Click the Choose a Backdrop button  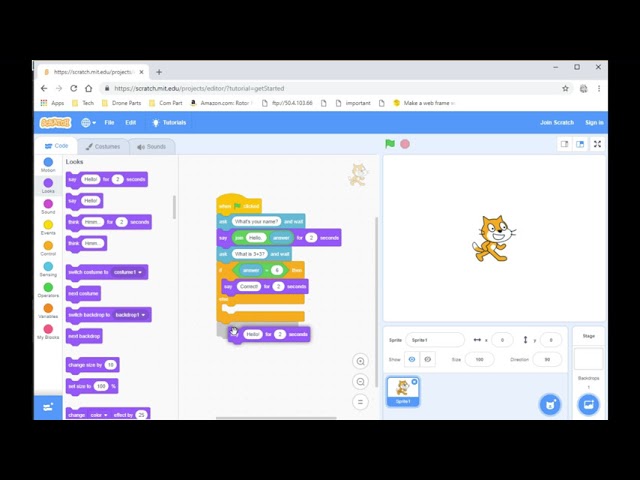point(588,404)
